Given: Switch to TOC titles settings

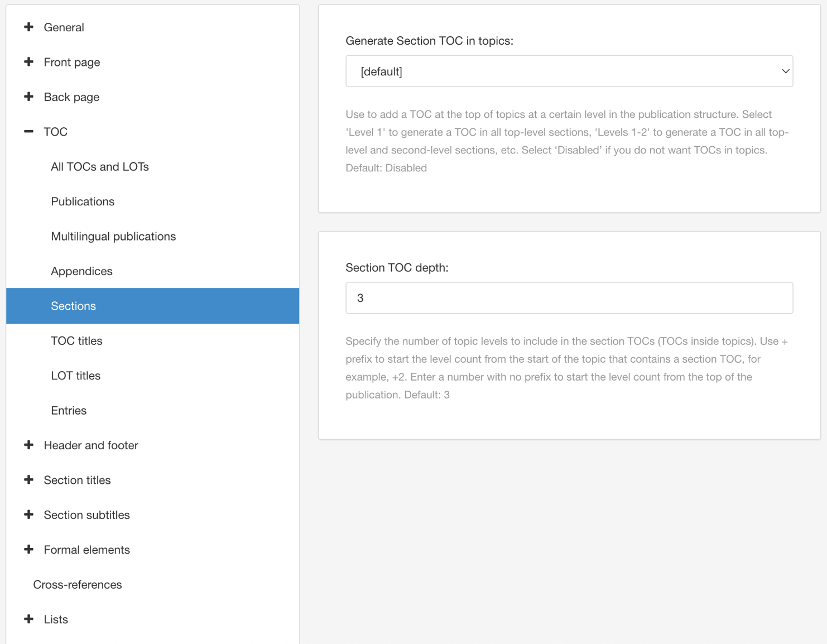Looking at the screenshot, I should tap(76, 340).
